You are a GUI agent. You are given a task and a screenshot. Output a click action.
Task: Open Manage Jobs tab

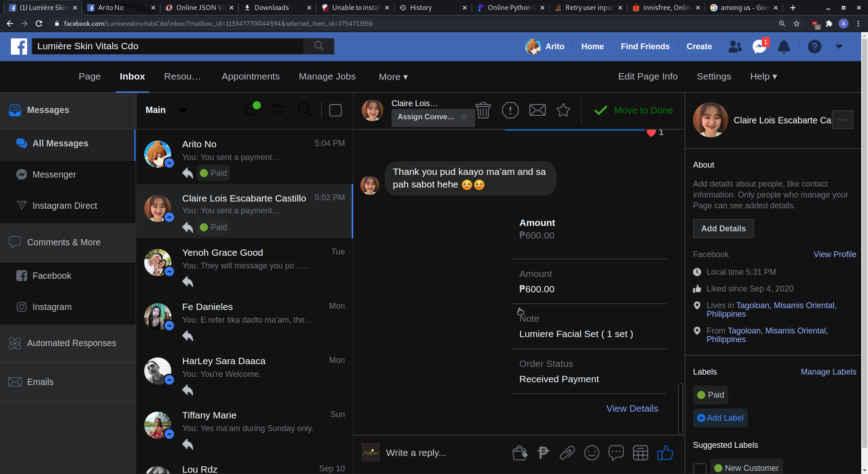[x=327, y=76]
